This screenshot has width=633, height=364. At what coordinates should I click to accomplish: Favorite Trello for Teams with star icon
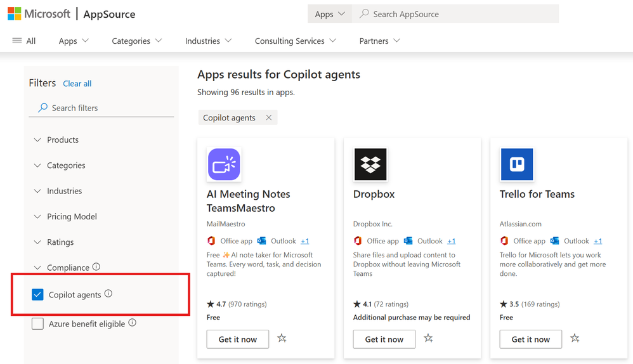(575, 338)
